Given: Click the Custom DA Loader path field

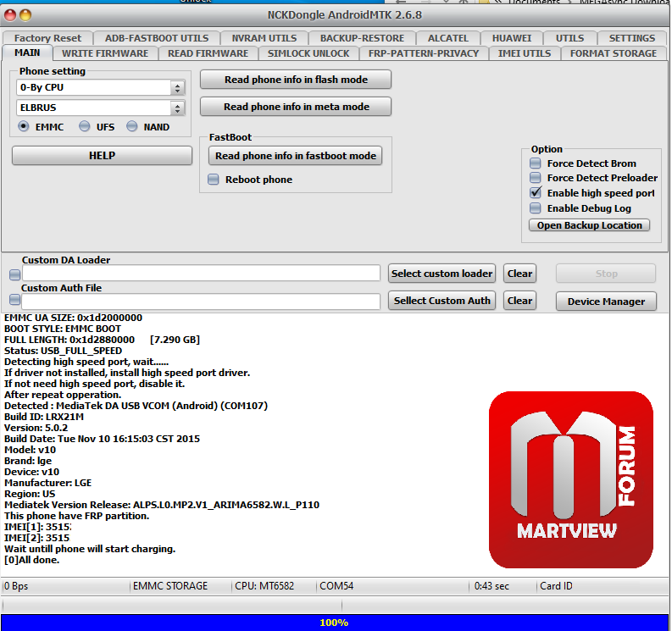Looking at the screenshot, I should click(x=201, y=273).
